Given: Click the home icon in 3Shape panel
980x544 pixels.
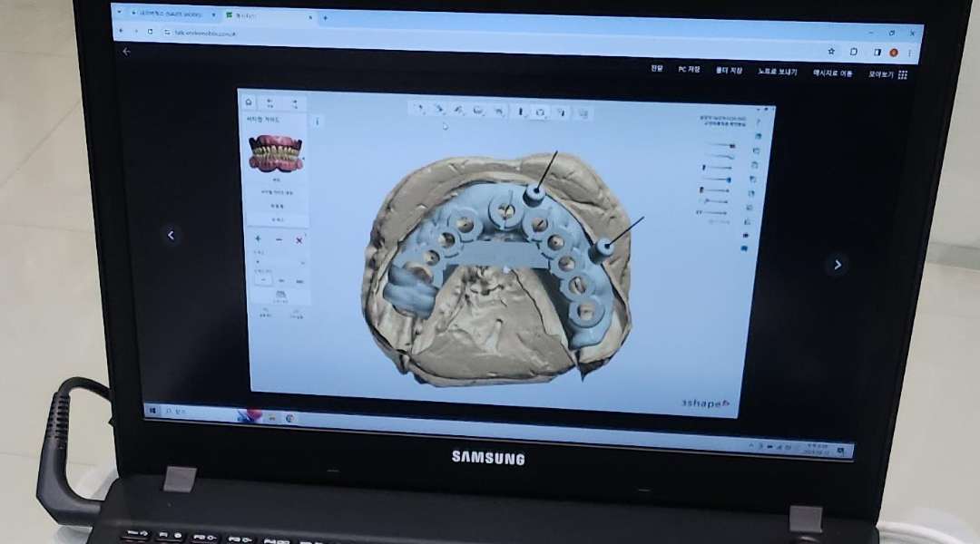Looking at the screenshot, I should 249,102.
